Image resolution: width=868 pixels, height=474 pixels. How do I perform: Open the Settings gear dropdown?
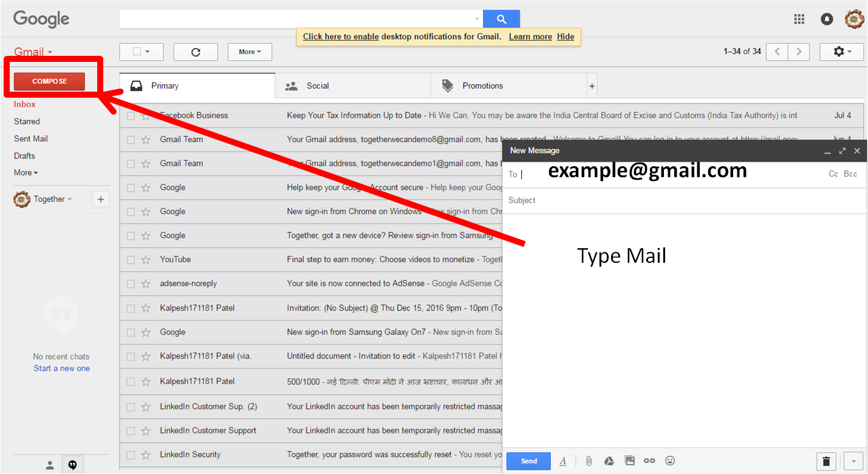point(841,52)
